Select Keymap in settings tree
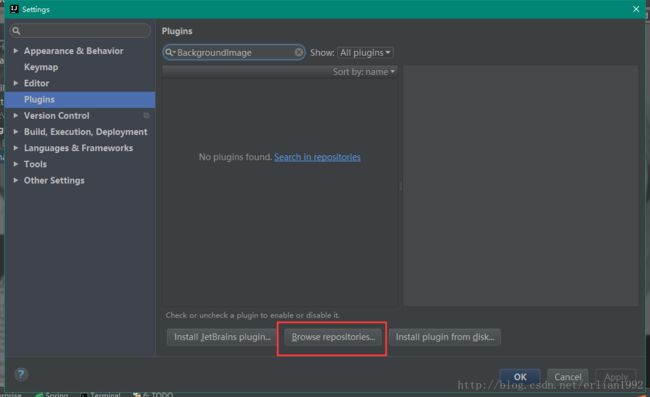 click(41, 67)
